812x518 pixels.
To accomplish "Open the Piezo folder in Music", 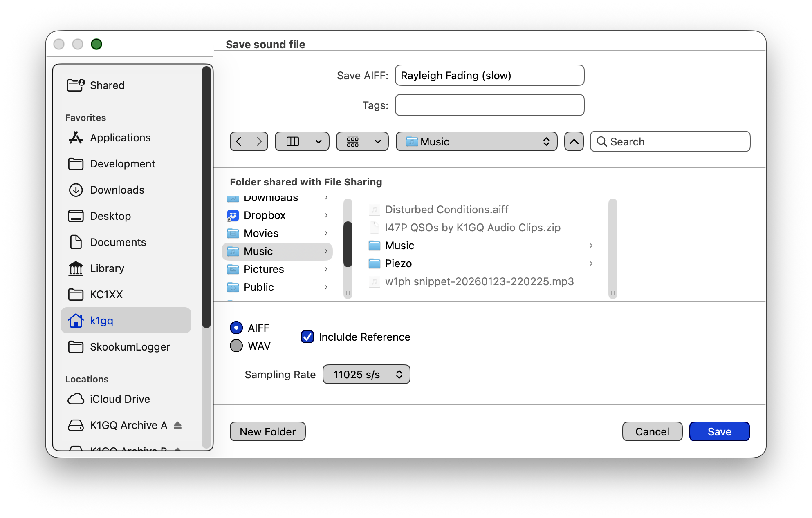I will pyautogui.click(x=398, y=263).
